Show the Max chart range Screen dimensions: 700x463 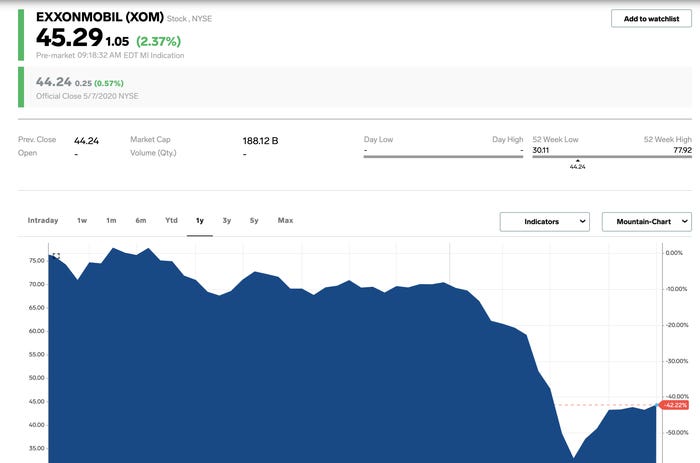(286, 221)
